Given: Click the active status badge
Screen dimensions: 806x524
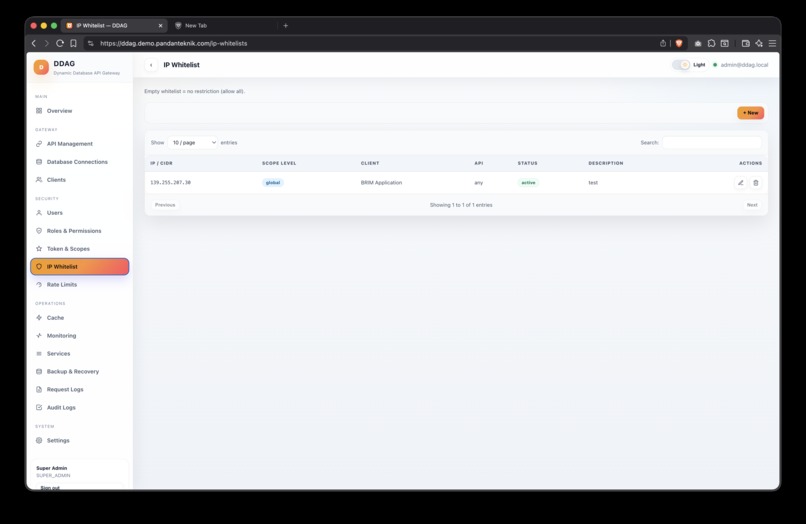Looking at the screenshot, I should pyautogui.click(x=528, y=183).
